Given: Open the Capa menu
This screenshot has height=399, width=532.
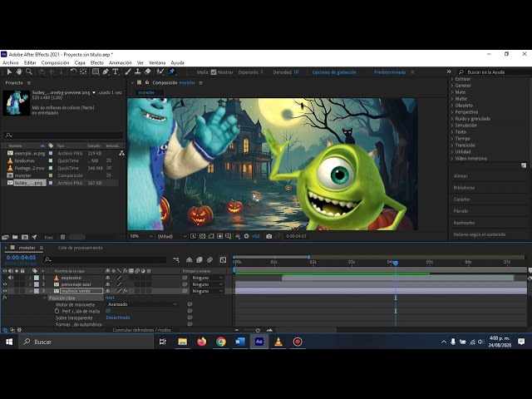Looking at the screenshot, I should [x=80, y=63].
